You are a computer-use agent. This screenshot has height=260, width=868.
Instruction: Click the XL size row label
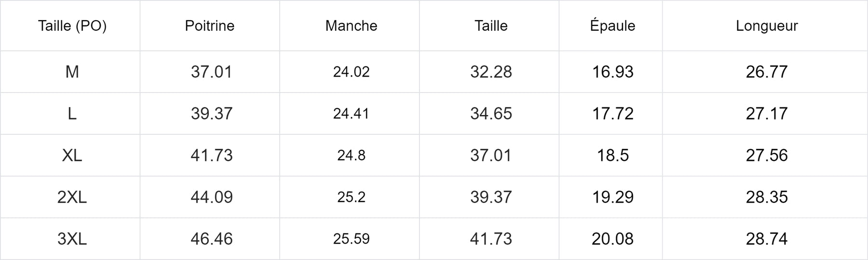(72, 156)
